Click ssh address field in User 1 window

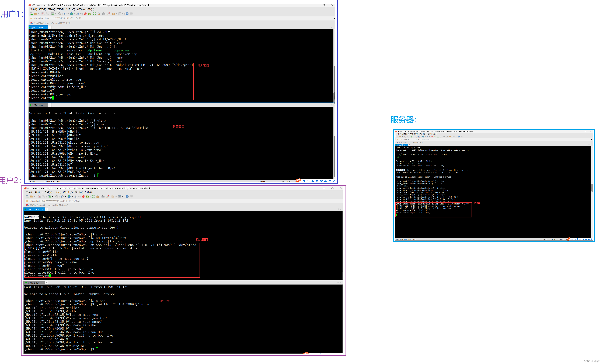click(181, 19)
